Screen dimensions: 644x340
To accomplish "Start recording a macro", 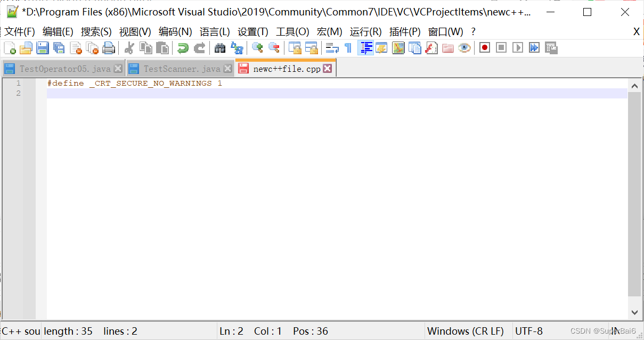I will point(484,48).
